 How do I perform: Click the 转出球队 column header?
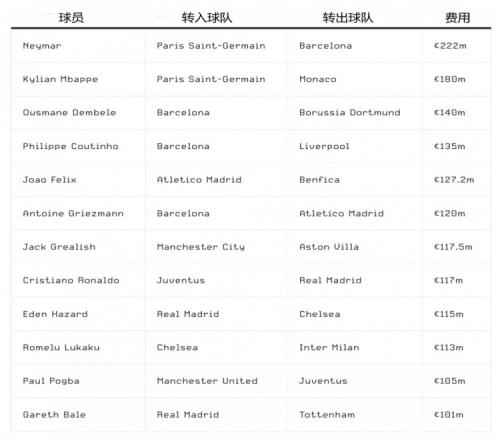pyautogui.click(x=348, y=18)
